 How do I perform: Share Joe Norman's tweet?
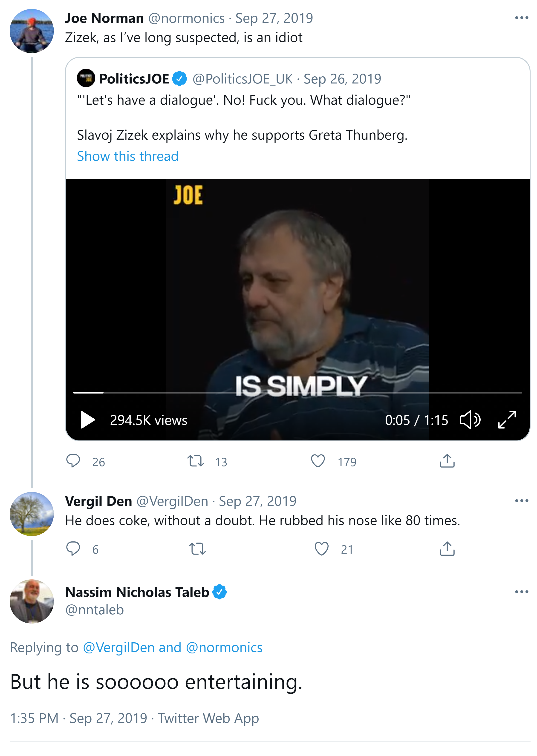click(x=447, y=461)
